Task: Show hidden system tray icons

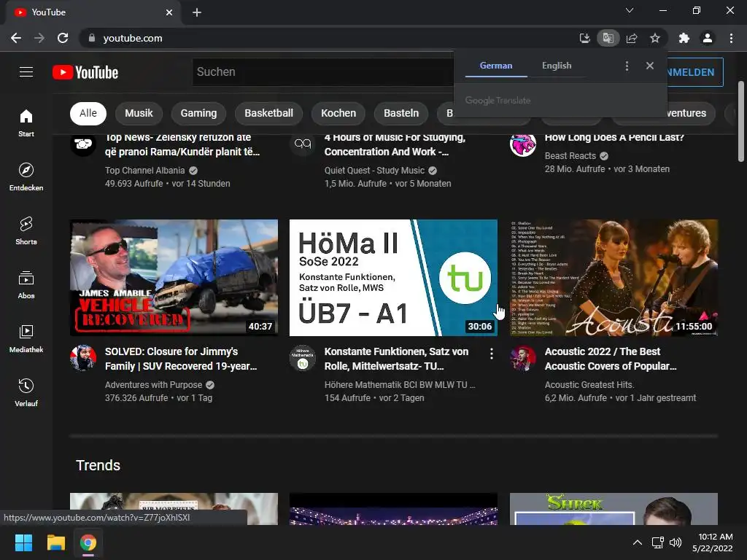Action: point(638,542)
